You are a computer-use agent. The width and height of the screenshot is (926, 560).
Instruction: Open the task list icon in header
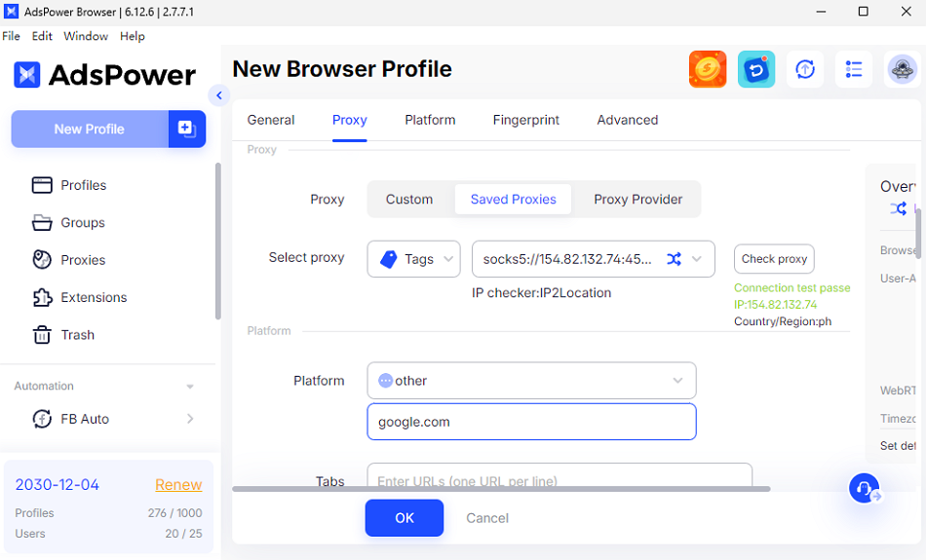853,69
